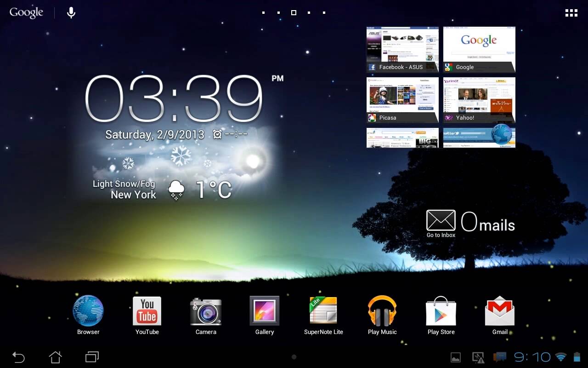The image size is (588, 368).
Task: Tap the Google search box
Action: (26, 12)
